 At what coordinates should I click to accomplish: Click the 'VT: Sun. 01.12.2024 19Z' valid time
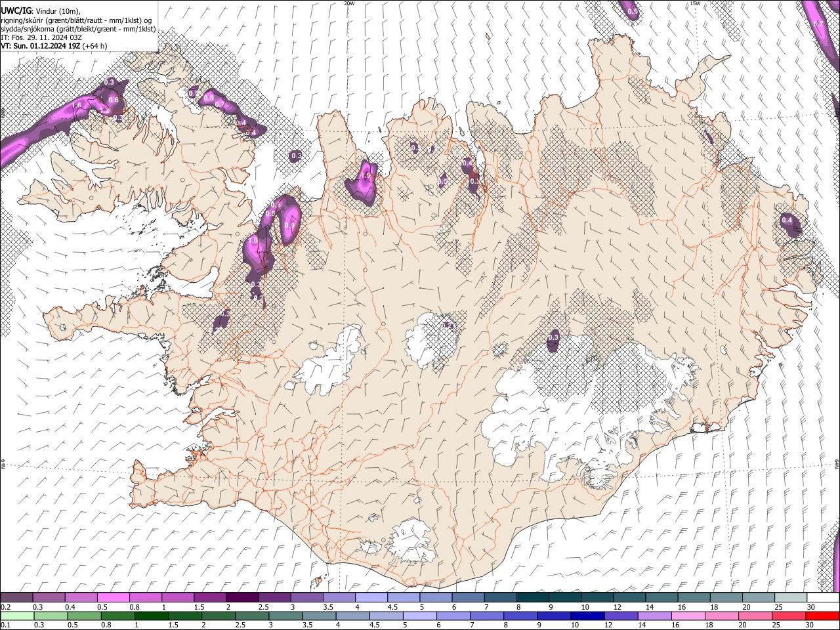(41, 46)
